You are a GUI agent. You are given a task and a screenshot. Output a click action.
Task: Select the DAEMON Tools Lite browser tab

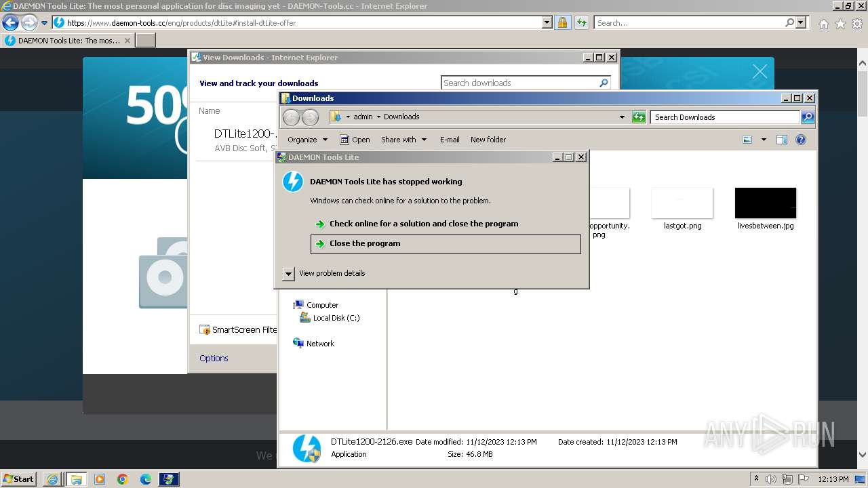[x=68, y=41]
